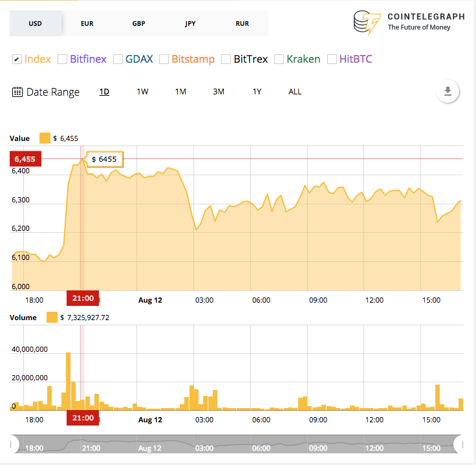Switch to the EUR currency tab
This screenshot has width=476, height=465.
[87, 23]
